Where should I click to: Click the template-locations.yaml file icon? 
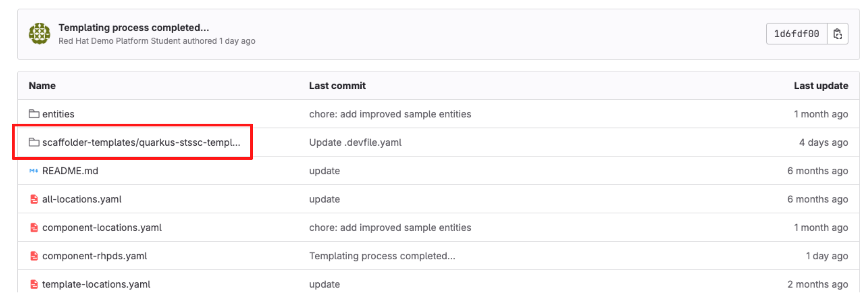click(x=34, y=284)
